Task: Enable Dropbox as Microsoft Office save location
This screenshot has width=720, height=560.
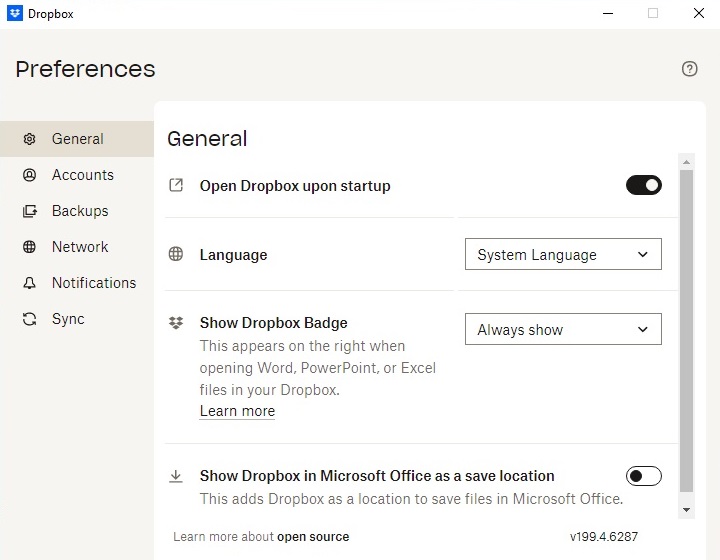Action: [x=643, y=476]
